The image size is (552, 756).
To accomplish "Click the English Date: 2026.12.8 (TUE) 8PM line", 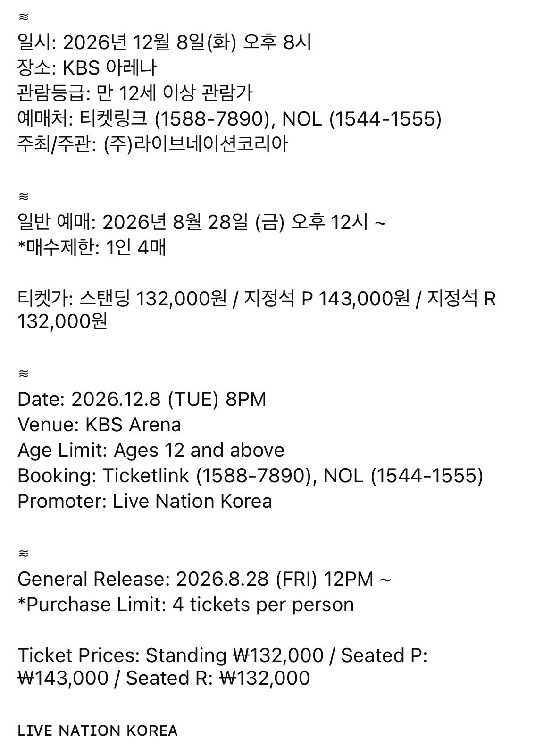I will pyautogui.click(x=142, y=399).
